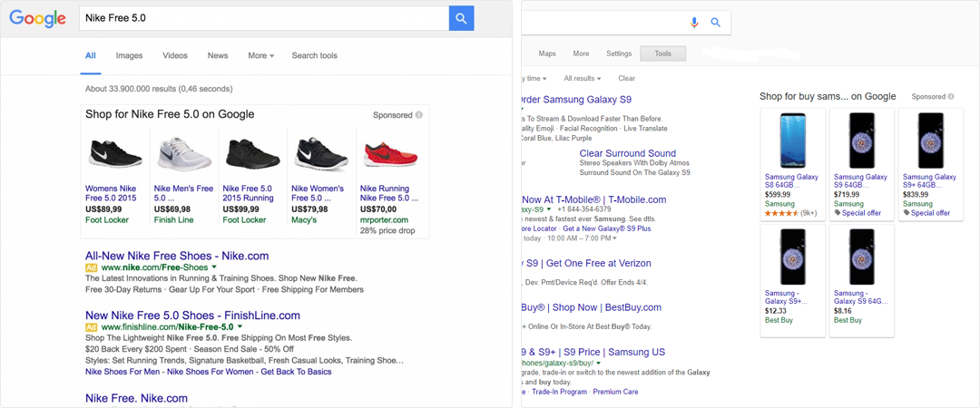Open Clear Surround Sound link
The image size is (980, 408).
pyautogui.click(x=628, y=153)
